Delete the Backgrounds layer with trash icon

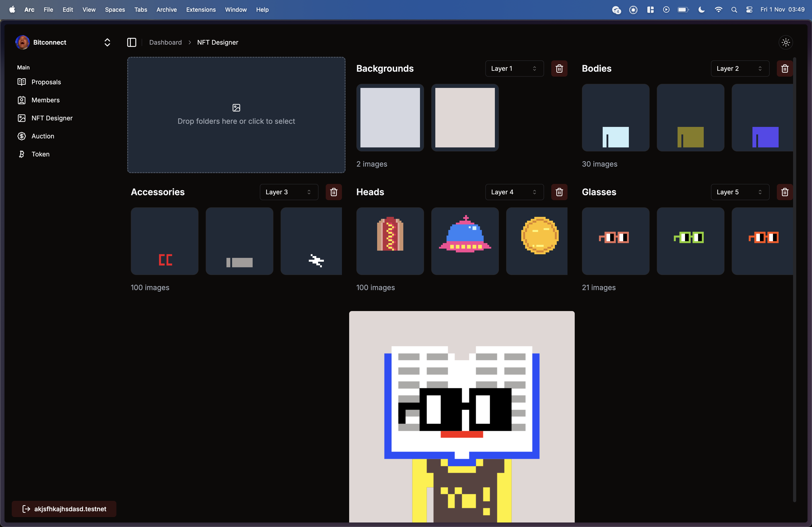point(559,69)
